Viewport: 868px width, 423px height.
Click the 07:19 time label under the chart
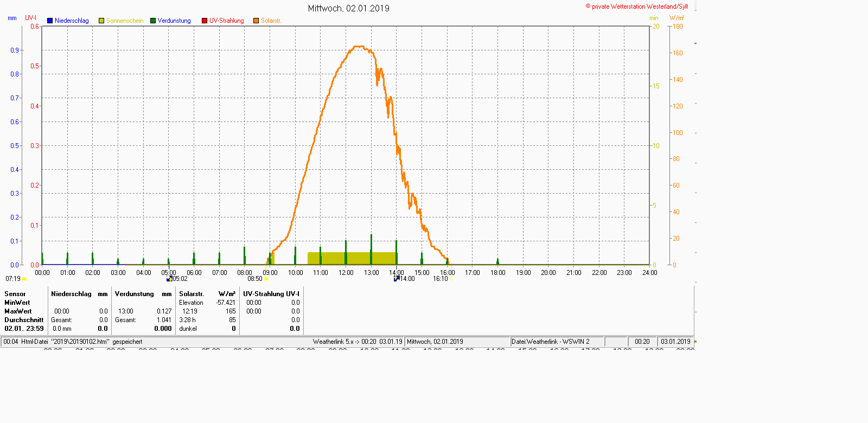(13, 279)
